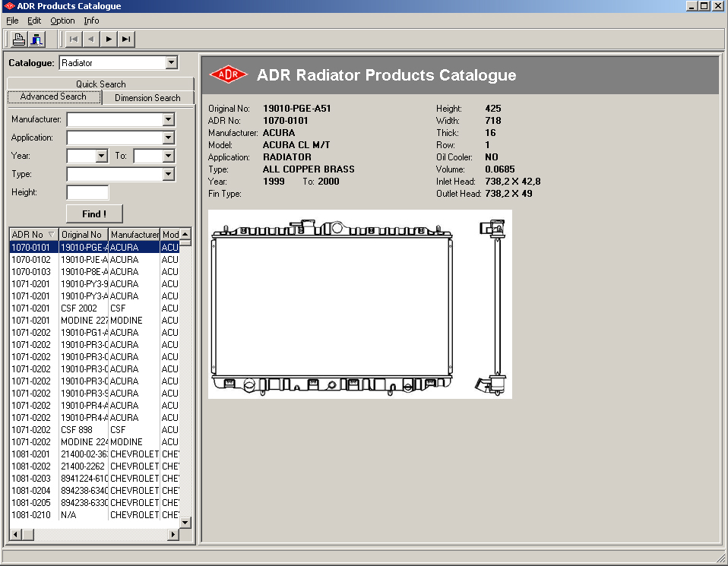Select the row with ADR No 1081-0210
The image size is (728, 566).
coord(94,515)
